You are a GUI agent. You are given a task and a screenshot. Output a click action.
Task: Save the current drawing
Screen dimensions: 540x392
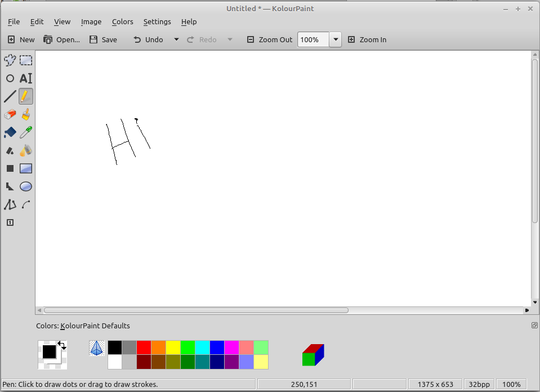(x=104, y=39)
